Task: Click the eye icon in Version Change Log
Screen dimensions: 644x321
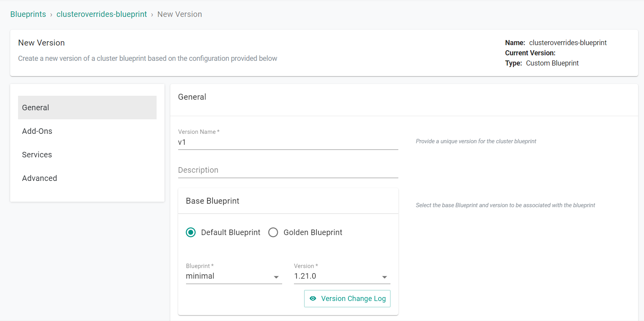Action: tap(313, 299)
